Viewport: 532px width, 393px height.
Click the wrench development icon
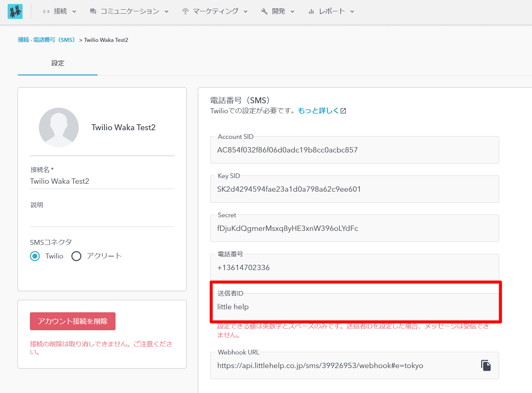[264, 12]
